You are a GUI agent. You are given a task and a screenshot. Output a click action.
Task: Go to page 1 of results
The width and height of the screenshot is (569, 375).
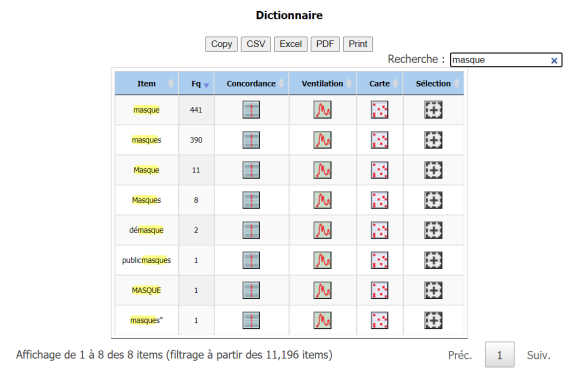pyautogui.click(x=500, y=355)
